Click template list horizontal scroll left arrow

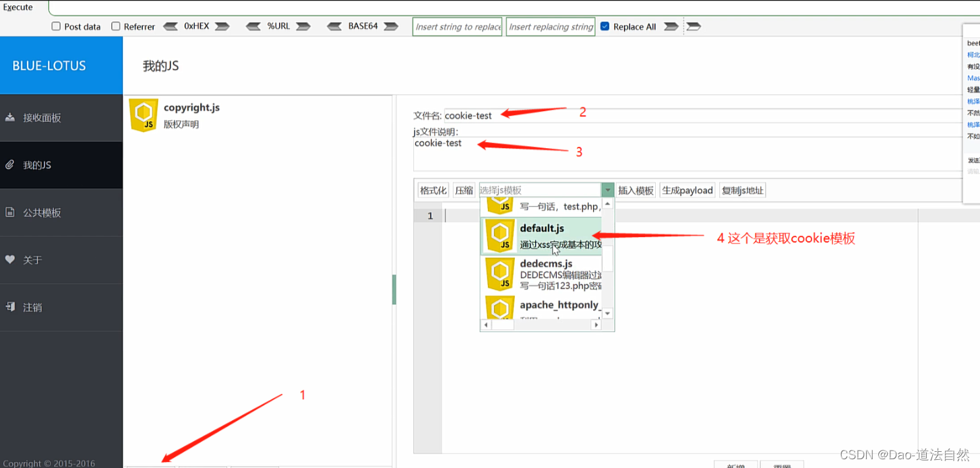(486, 325)
